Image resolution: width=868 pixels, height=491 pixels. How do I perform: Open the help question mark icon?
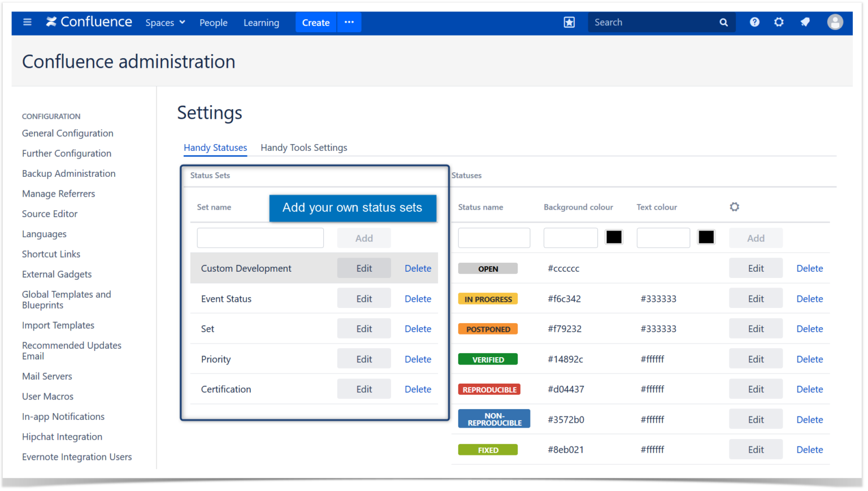point(754,22)
